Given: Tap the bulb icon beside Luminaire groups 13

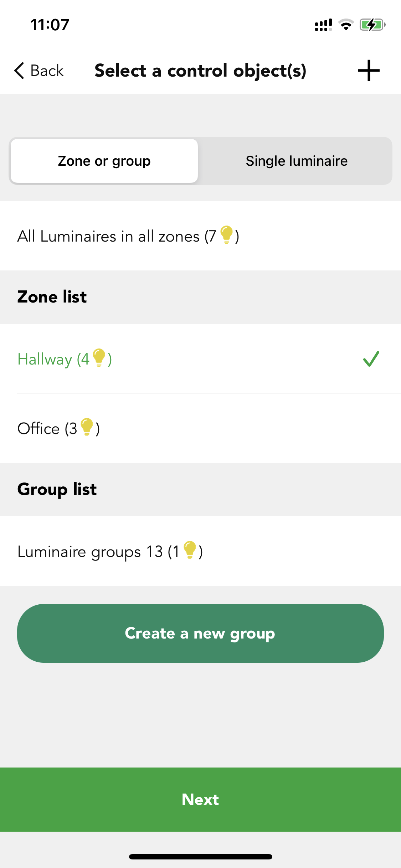Looking at the screenshot, I should (x=190, y=550).
